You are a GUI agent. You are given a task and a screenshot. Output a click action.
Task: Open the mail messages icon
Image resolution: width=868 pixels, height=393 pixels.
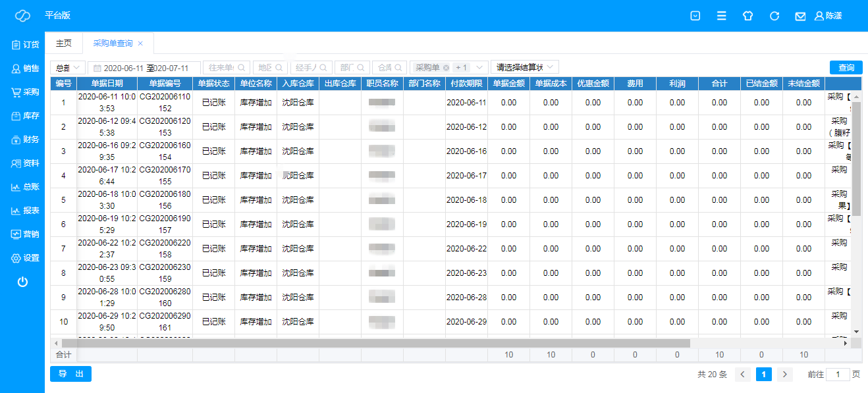coord(800,16)
